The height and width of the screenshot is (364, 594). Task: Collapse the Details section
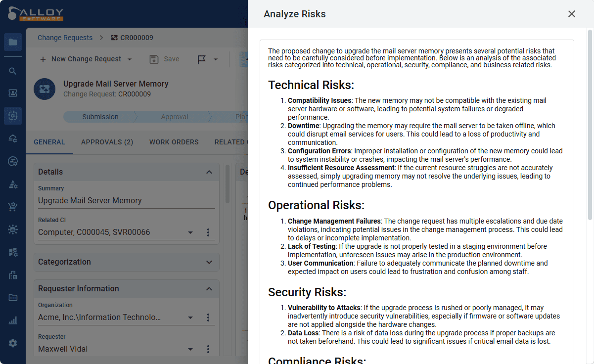pyautogui.click(x=209, y=172)
